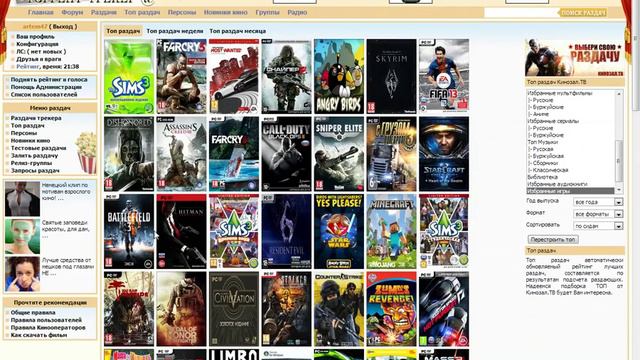The height and width of the screenshot is (360, 640).
Task: Open the Assassin's Creed game cover
Action: (181, 154)
